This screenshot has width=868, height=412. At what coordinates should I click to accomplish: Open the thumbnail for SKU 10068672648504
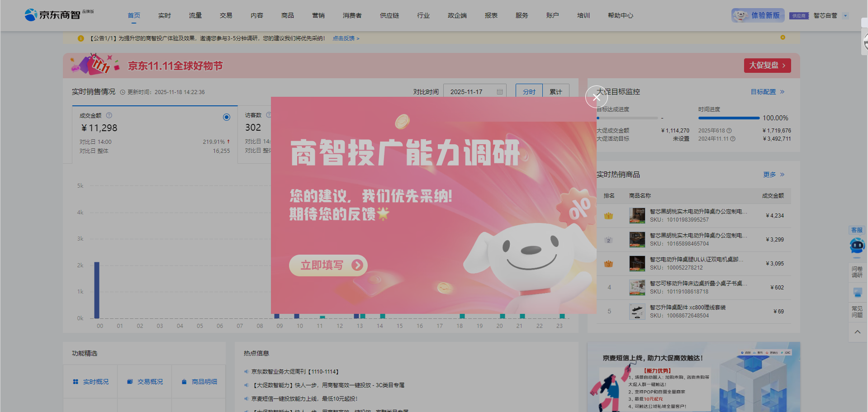pyautogui.click(x=637, y=312)
